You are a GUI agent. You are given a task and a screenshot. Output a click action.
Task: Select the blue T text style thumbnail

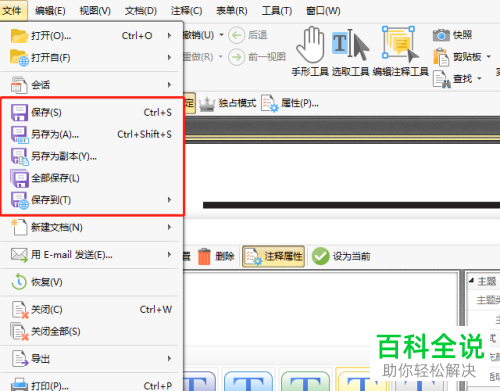coord(248,380)
